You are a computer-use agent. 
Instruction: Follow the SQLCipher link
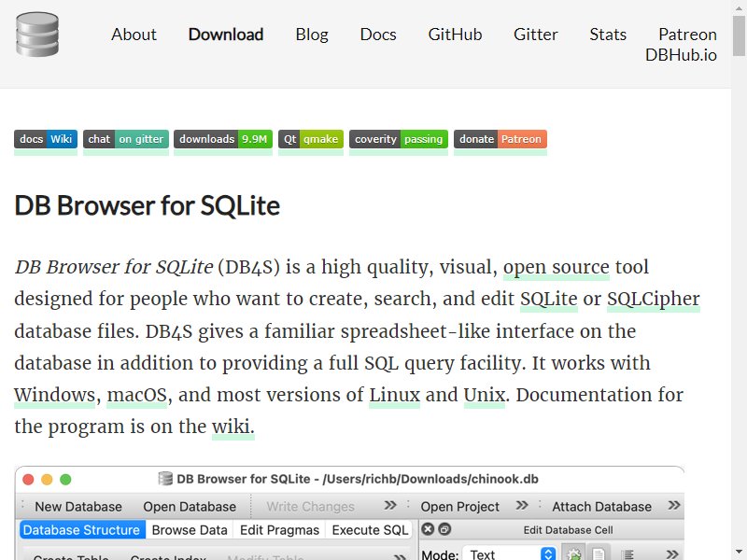[653, 299]
